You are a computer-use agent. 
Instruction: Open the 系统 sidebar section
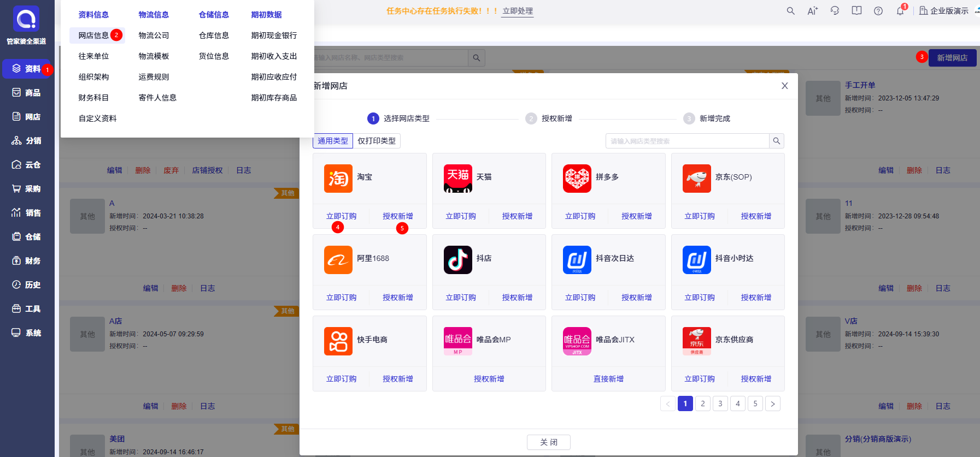(x=26, y=333)
